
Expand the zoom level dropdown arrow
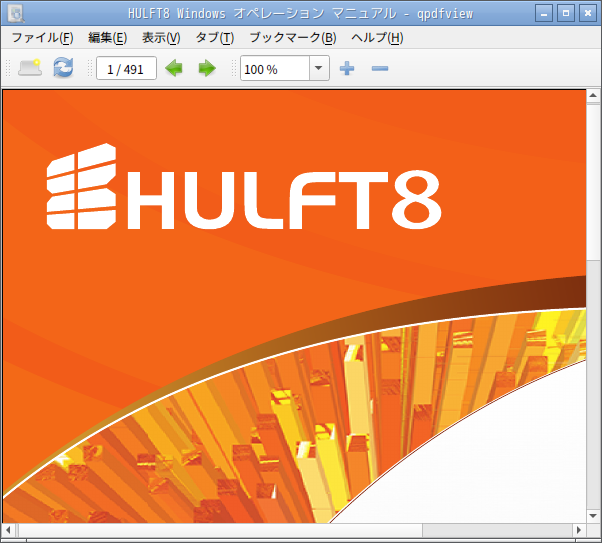(x=319, y=68)
